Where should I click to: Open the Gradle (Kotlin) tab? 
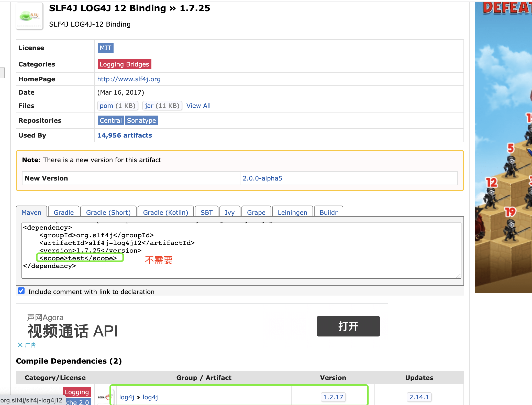click(x=165, y=212)
